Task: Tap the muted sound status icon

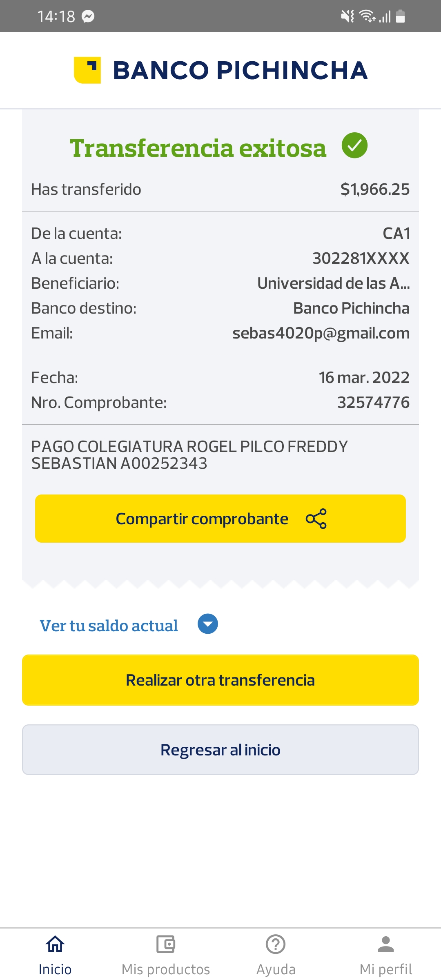Action: click(347, 16)
